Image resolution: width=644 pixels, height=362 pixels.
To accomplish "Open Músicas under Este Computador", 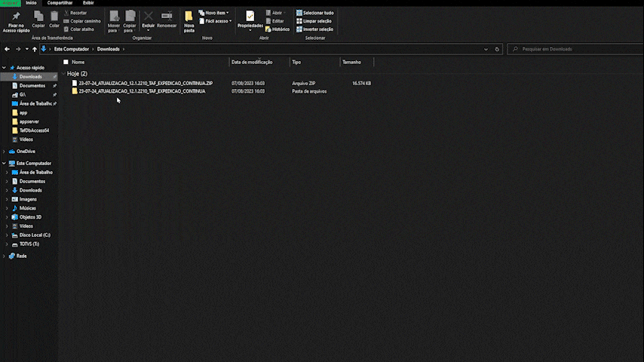I will coord(27,208).
